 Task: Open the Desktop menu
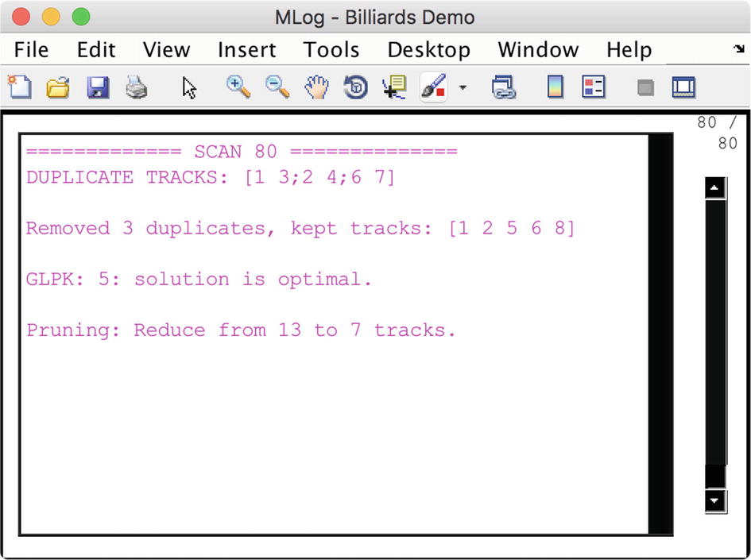pyautogui.click(x=428, y=49)
